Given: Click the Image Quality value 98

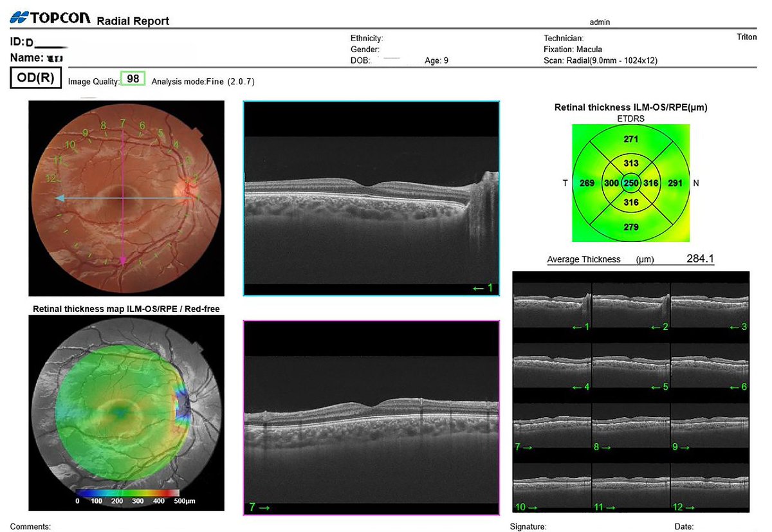Looking at the screenshot, I should pos(133,79).
